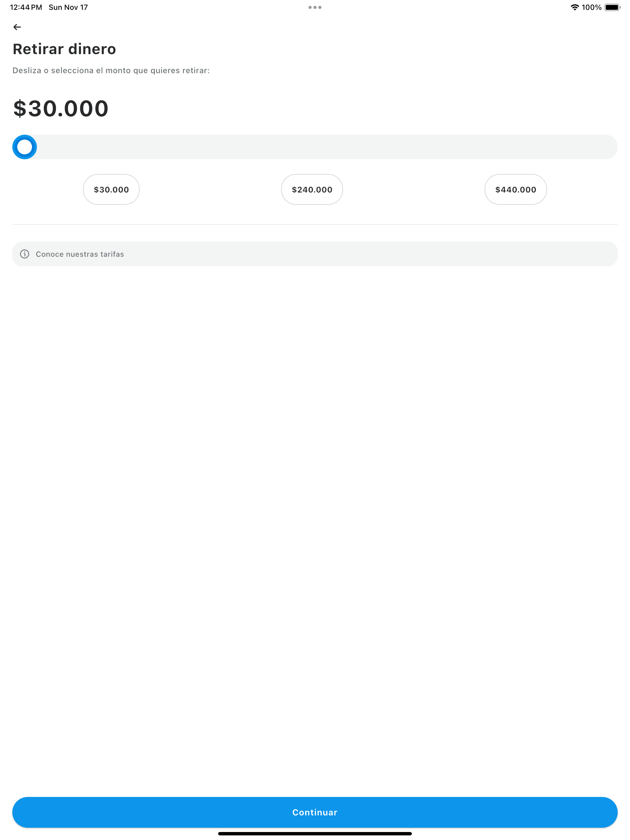The image size is (630, 840).
Task: Tap the blue slider handle
Action: click(25, 147)
